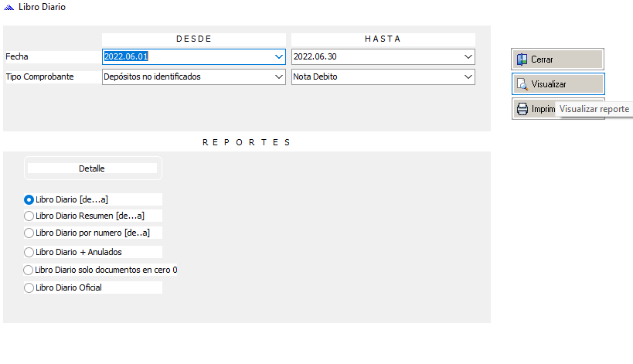Click the Visualizar reporte tooltip
Image resolution: width=633 pixels, height=364 pixels.
click(x=594, y=110)
